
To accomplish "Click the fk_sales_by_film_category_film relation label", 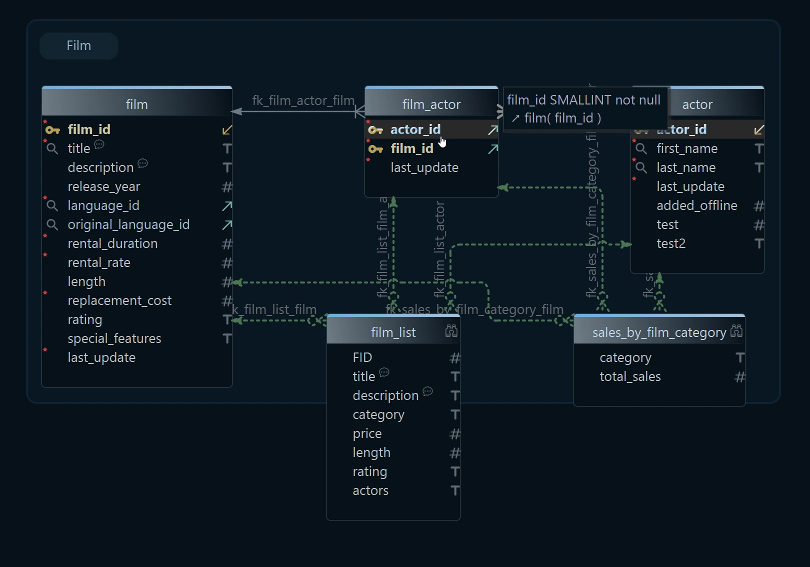I will (x=474, y=310).
